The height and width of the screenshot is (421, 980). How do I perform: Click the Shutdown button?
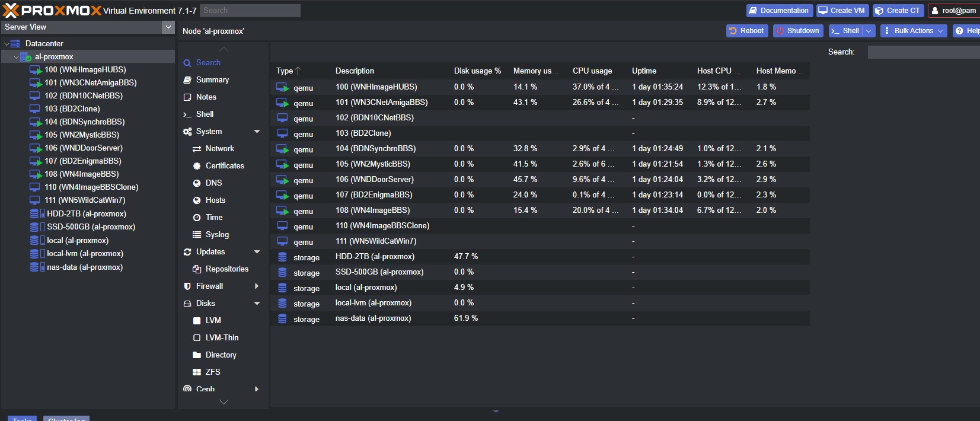coord(798,31)
